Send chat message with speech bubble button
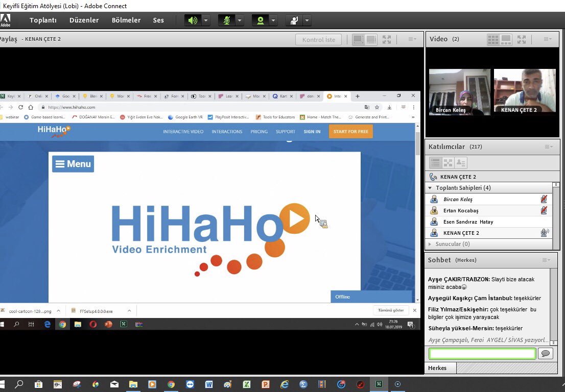The height and width of the screenshot is (392, 565). (x=546, y=354)
